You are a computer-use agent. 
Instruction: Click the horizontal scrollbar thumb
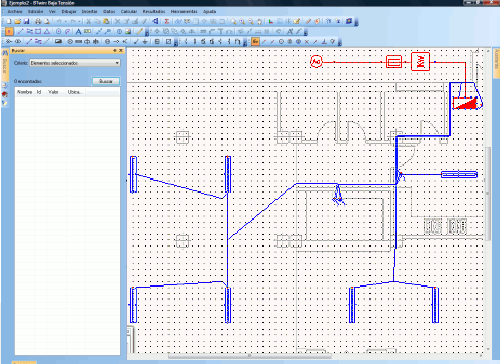pos(249,356)
